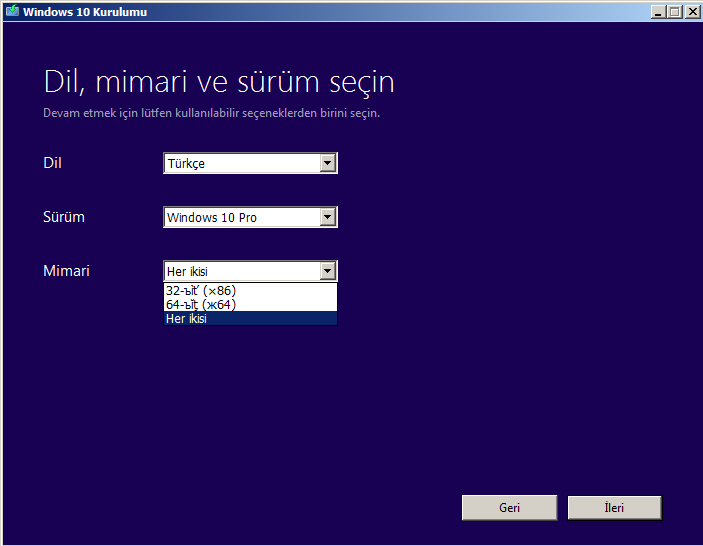The image size is (703, 546).
Task: Click the Mimari combo box showing Her ikisi
Action: point(250,271)
